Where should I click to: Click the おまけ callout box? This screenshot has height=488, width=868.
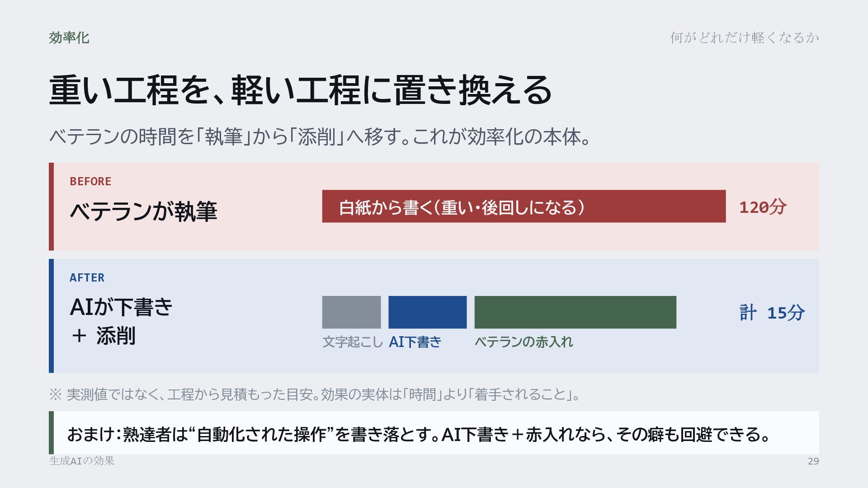tap(434, 432)
